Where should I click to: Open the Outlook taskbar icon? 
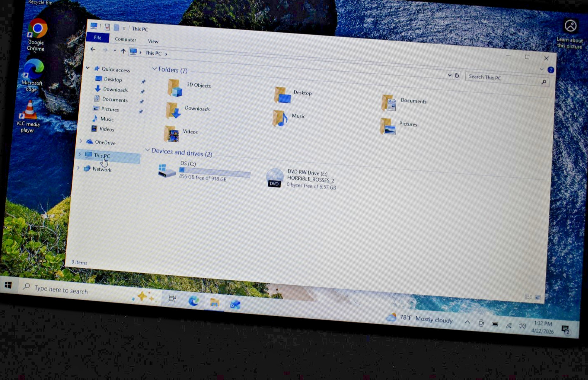pos(235,305)
